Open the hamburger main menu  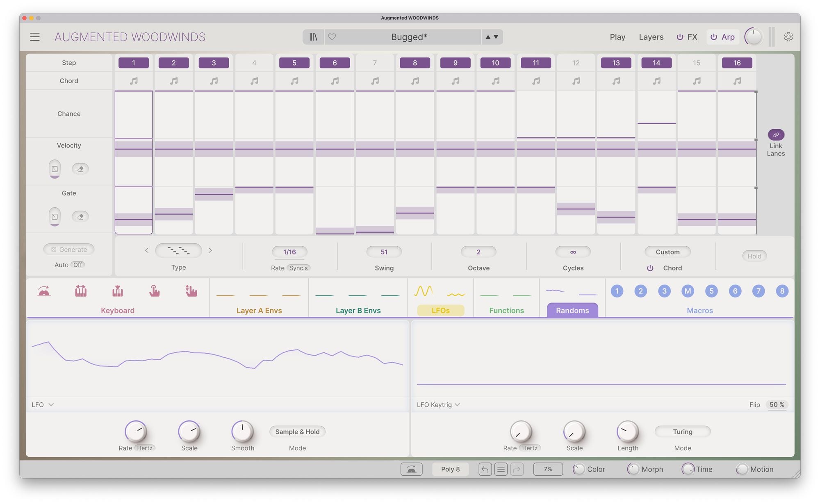coord(35,37)
